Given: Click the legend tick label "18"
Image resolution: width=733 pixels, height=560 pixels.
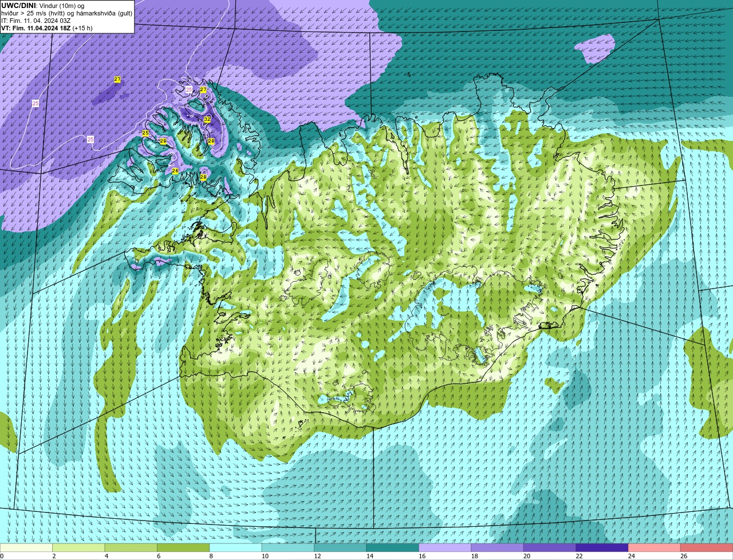Looking at the screenshot, I should tap(474, 556).
